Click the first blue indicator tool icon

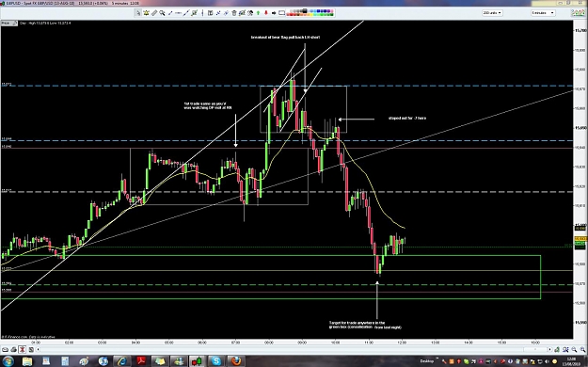point(218,13)
